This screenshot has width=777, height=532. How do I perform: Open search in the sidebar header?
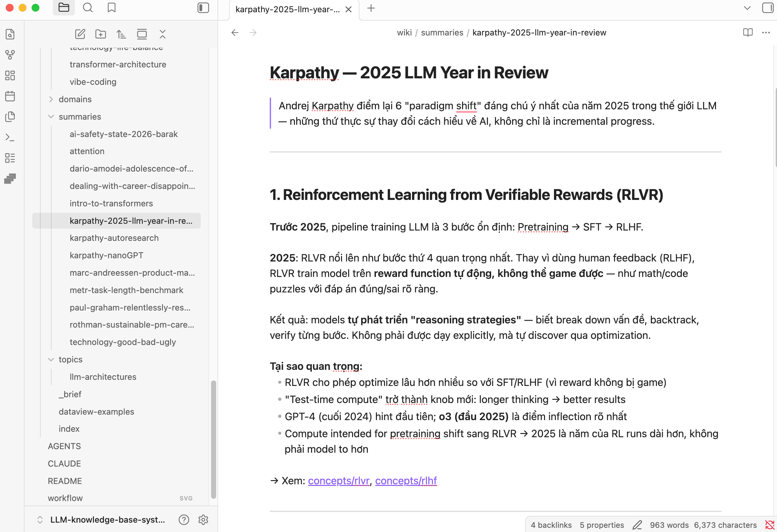[87, 8]
